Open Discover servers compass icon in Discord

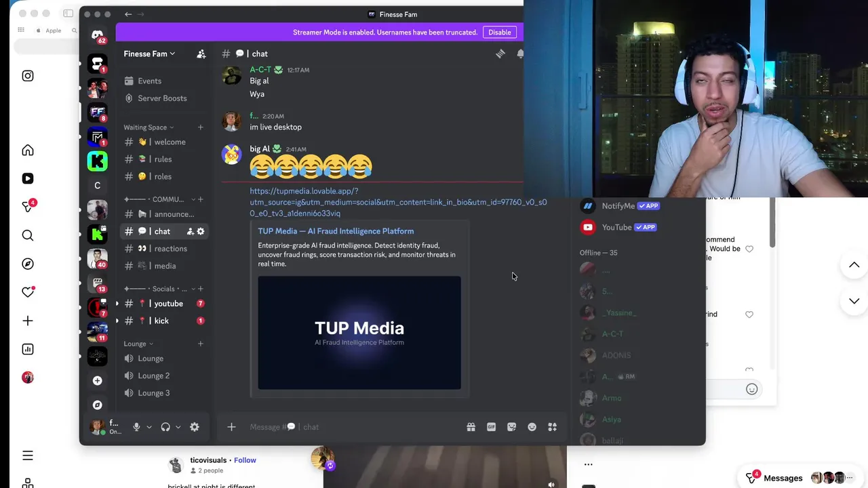[98, 405]
